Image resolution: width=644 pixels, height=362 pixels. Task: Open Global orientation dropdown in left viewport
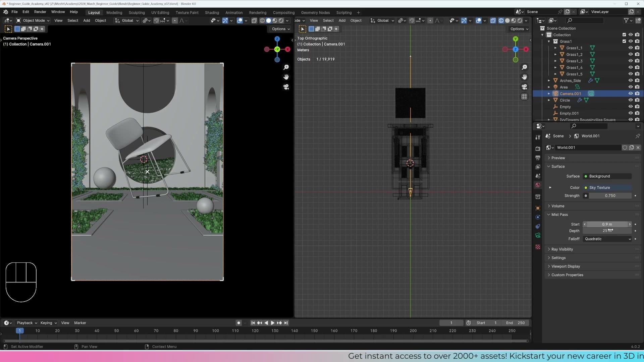pos(127,20)
